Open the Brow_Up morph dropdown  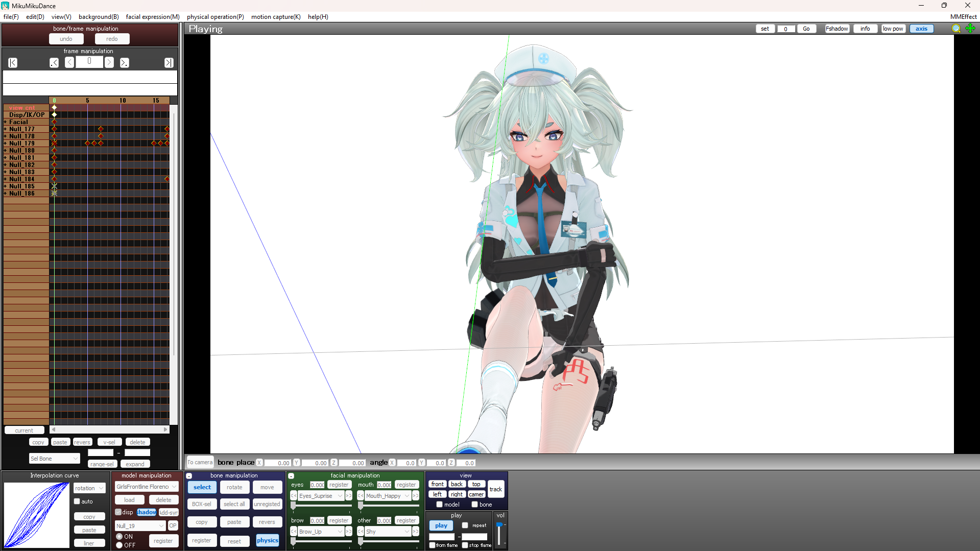pyautogui.click(x=321, y=532)
